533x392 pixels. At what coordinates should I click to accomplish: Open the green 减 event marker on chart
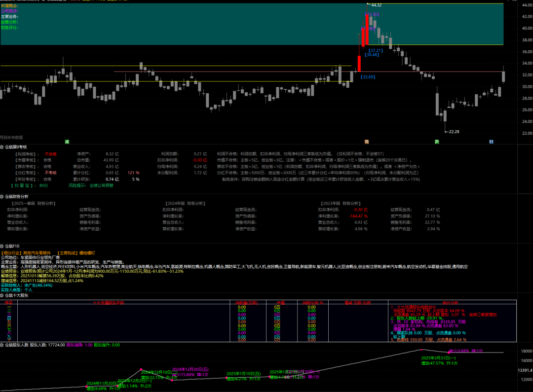point(67,142)
